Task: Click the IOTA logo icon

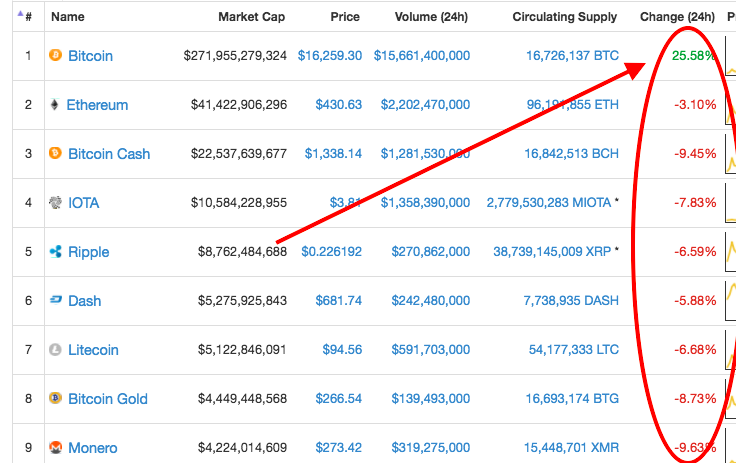Action: pyautogui.click(x=55, y=203)
